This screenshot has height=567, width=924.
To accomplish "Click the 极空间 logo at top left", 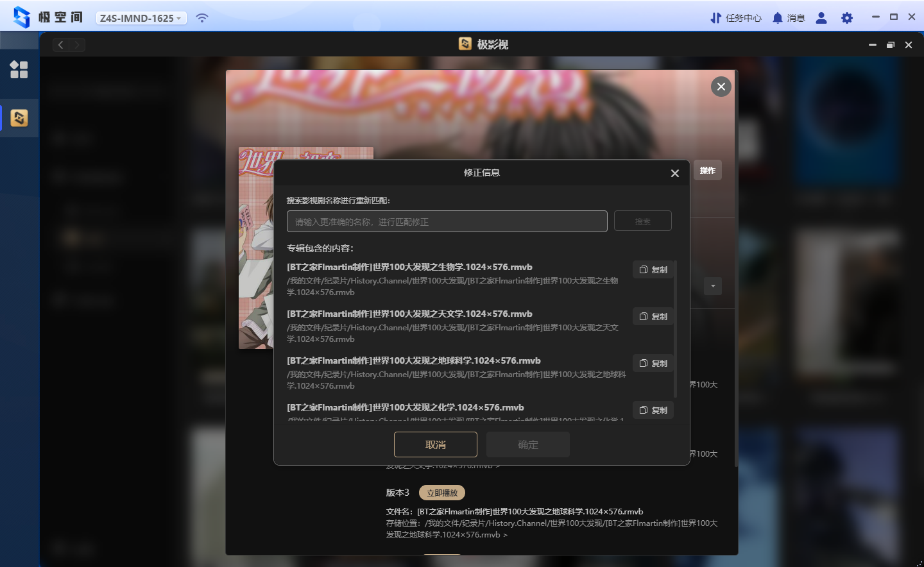I will (48, 17).
